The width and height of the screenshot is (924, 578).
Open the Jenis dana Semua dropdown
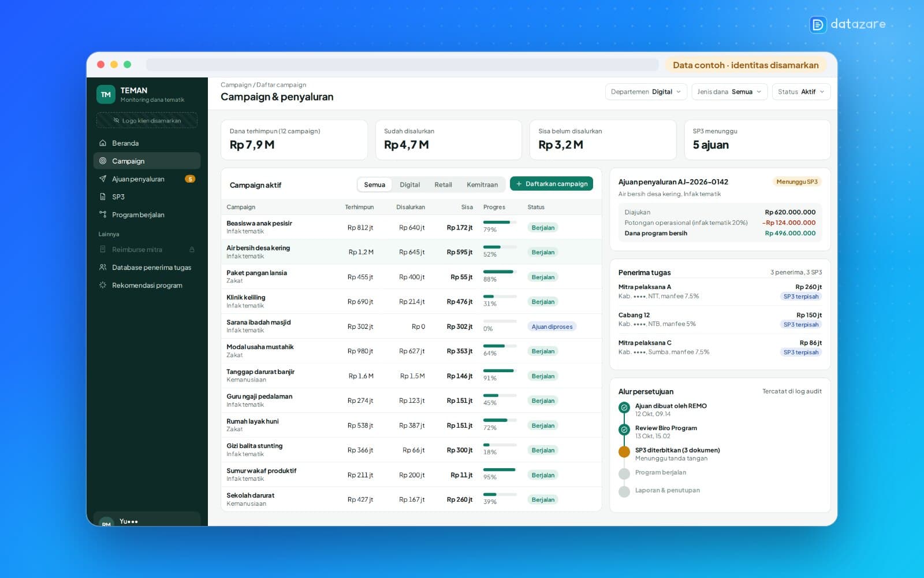(x=729, y=91)
